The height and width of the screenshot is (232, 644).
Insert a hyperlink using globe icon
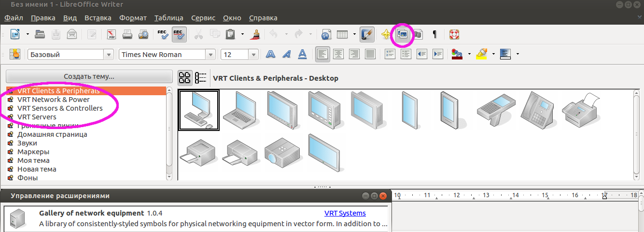click(326, 34)
